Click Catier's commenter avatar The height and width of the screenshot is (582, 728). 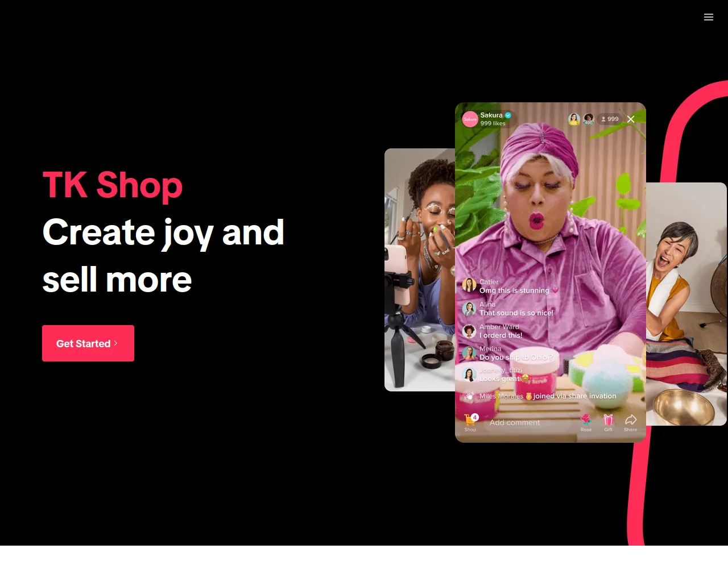469,285
